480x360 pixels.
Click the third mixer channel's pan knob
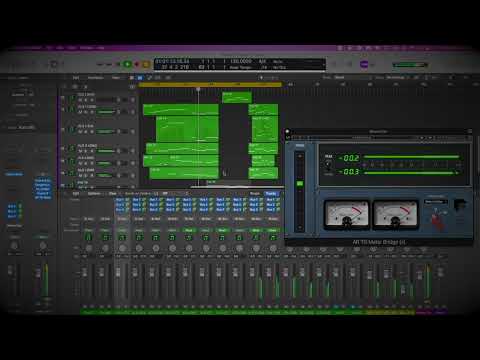[x=122, y=248]
